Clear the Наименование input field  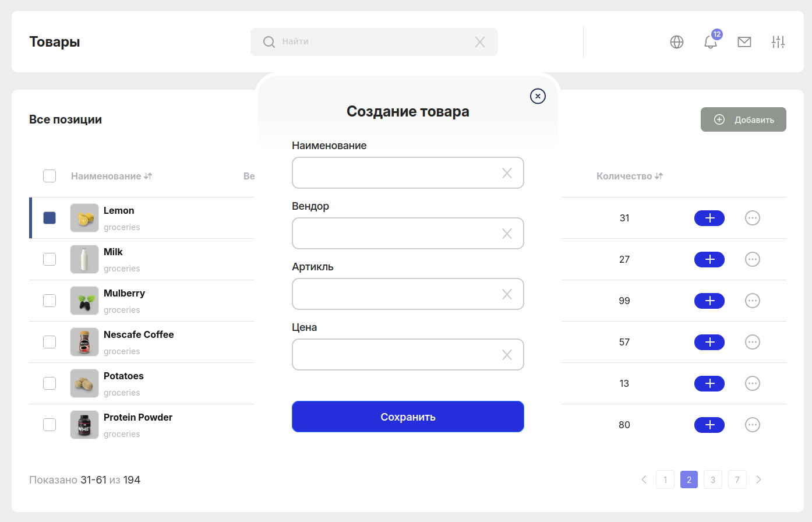tap(507, 173)
